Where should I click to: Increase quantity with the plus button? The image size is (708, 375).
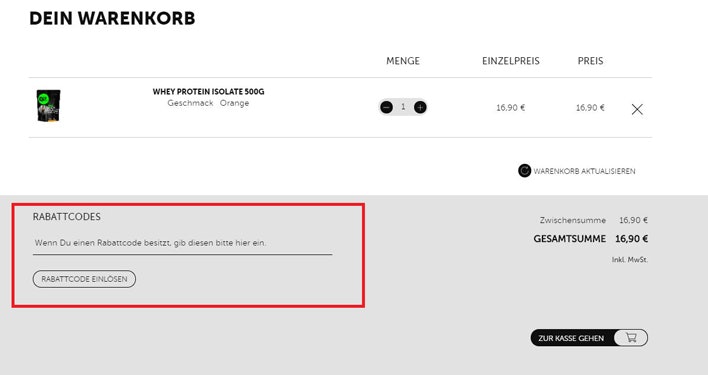tap(420, 107)
